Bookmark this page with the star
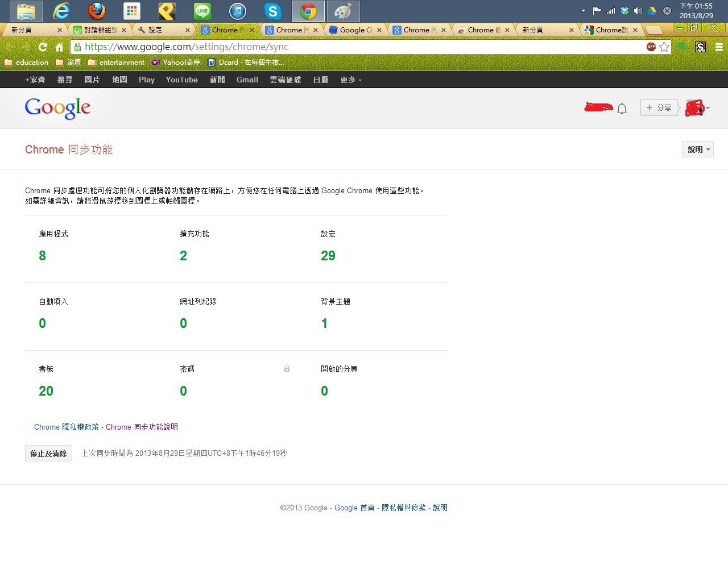This screenshot has width=728, height=582. point(664,47)
